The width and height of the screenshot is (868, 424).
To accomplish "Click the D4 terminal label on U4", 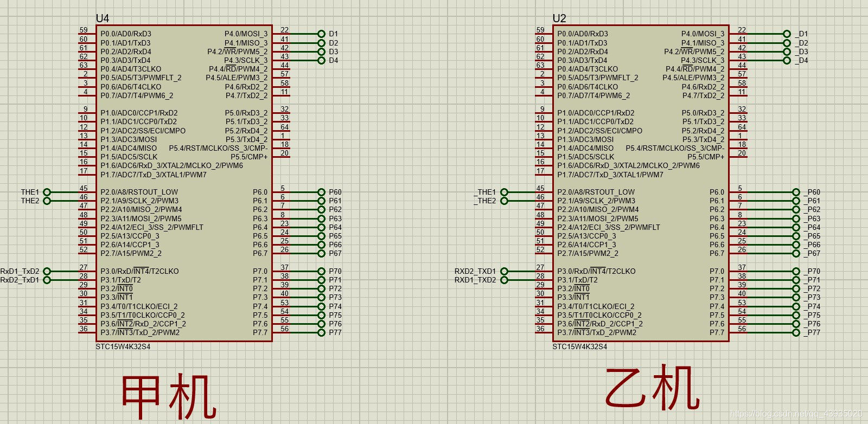I will (x=333, y=60).
